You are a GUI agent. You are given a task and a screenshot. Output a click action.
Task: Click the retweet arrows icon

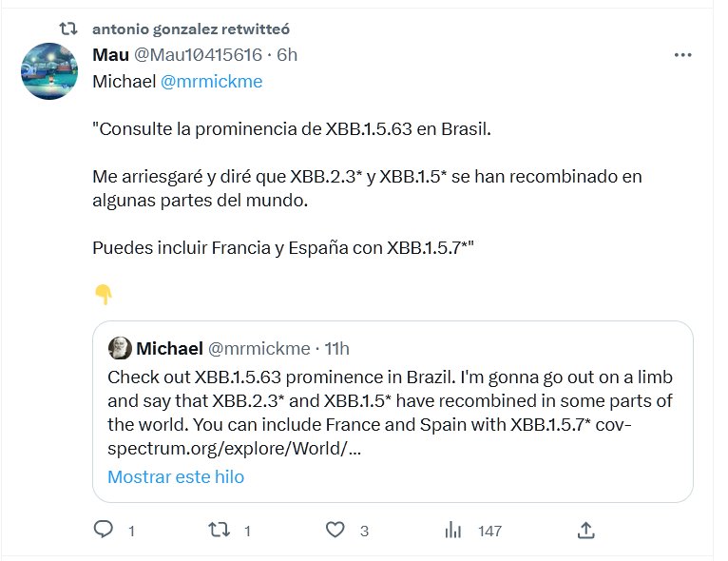coord(219,530)
